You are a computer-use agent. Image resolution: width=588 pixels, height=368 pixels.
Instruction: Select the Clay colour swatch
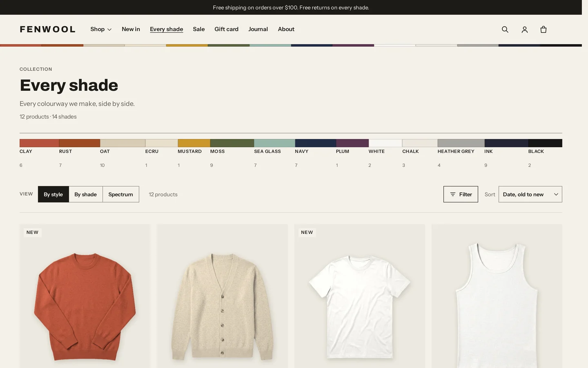(x=39, y=143)
